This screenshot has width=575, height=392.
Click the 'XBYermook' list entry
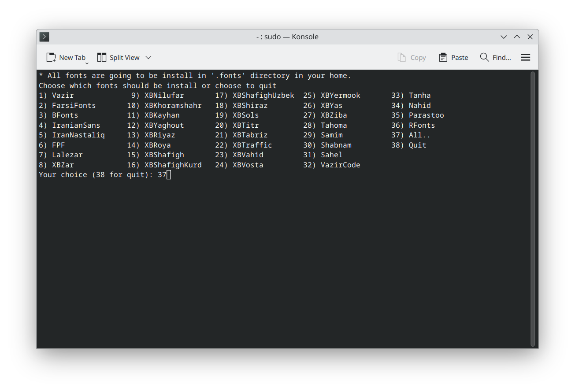coord(341,96)
